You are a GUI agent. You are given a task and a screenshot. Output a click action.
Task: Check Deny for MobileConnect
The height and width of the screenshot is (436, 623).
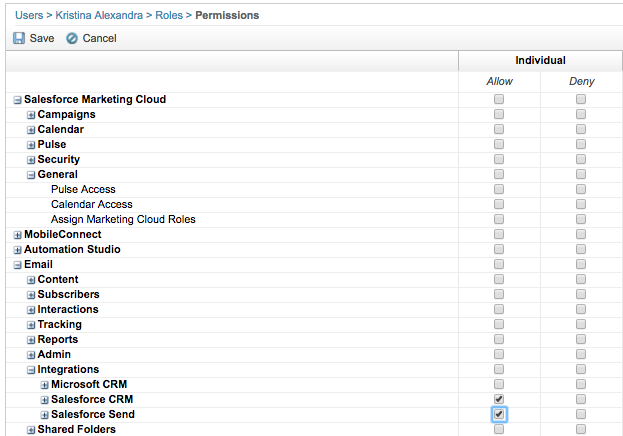point(581,234)
